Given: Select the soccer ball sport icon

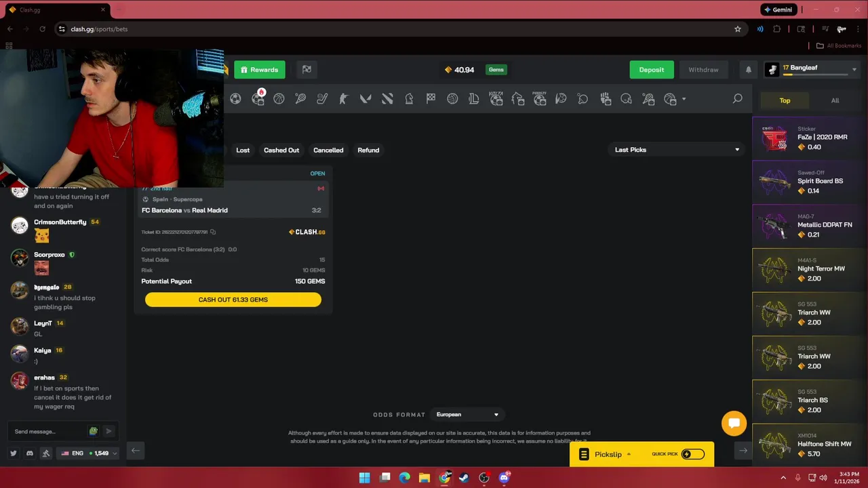Looking at the screenshot, I should click(x=235, y=99).
